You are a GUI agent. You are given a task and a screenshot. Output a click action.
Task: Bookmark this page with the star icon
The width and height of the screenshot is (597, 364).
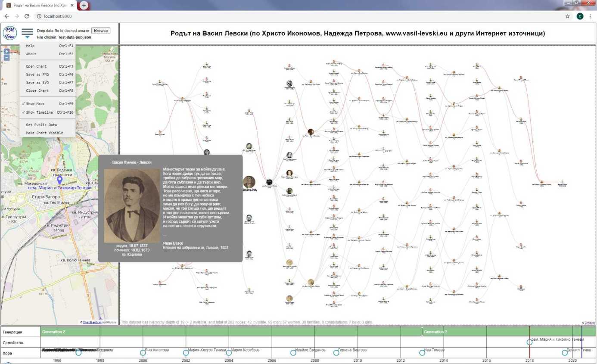pyautogui.click(x=568, y=16)
